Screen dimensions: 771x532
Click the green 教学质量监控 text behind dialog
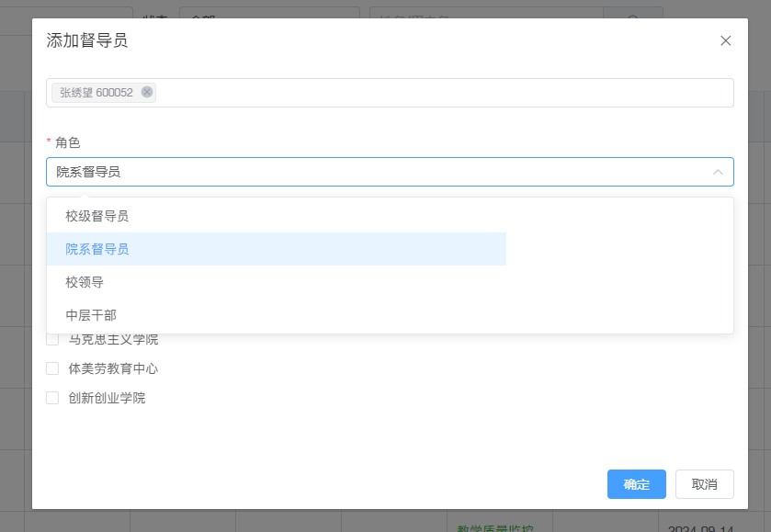coord(494,528)
